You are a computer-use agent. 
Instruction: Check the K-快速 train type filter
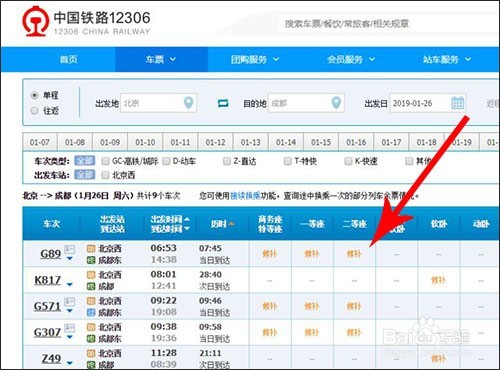(x=348, y=161)
